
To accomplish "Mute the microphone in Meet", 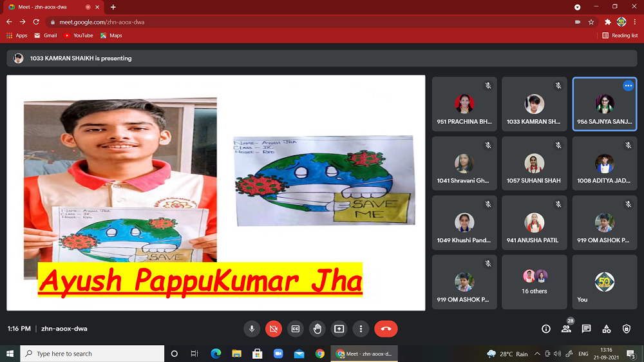I will tap(252, 329).
